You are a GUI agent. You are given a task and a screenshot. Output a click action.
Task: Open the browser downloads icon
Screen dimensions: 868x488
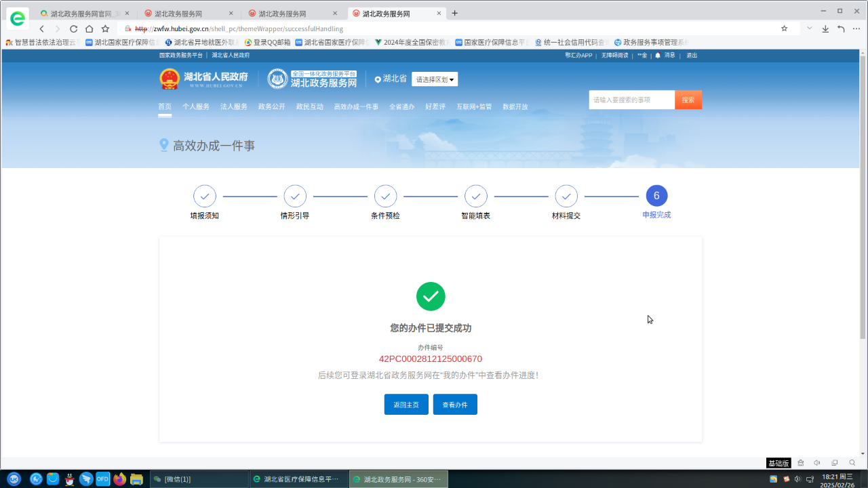[x=825, y=28]
